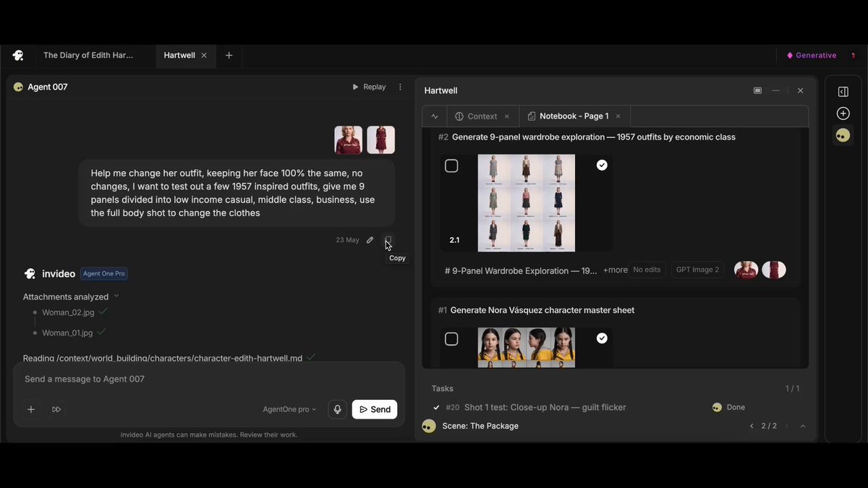The height and width of the screenshot is (488, 868).
Task: Toggle checkmark circle on wardrobe exploration card
Action: tap(602, 166)
